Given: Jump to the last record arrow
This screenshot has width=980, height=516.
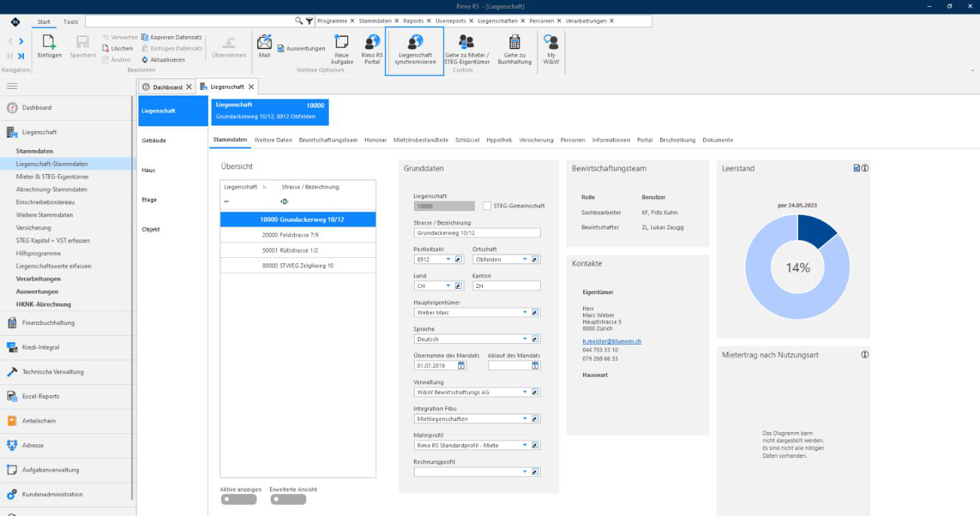Looking at the screenshot, I should (x=21, y=55).
